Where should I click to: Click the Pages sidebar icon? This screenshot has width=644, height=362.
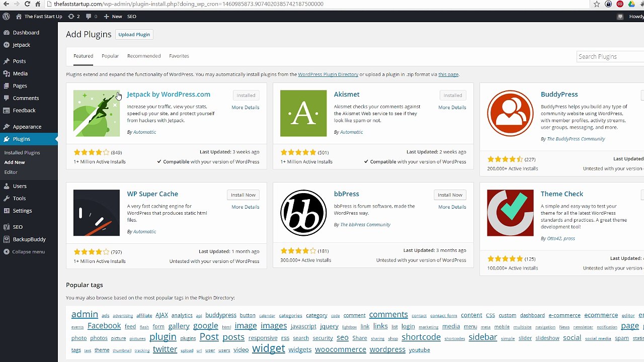click(x=7, y=86)
